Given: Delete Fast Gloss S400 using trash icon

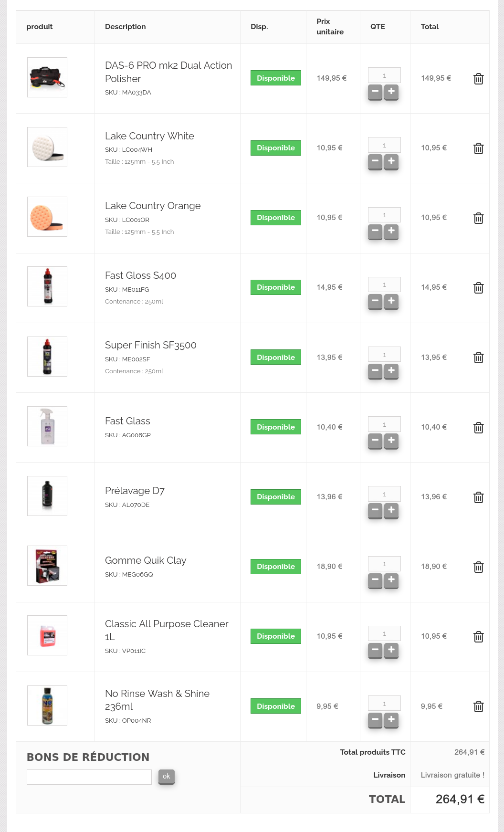Looking at the screenshot, I should coord(478,288).
